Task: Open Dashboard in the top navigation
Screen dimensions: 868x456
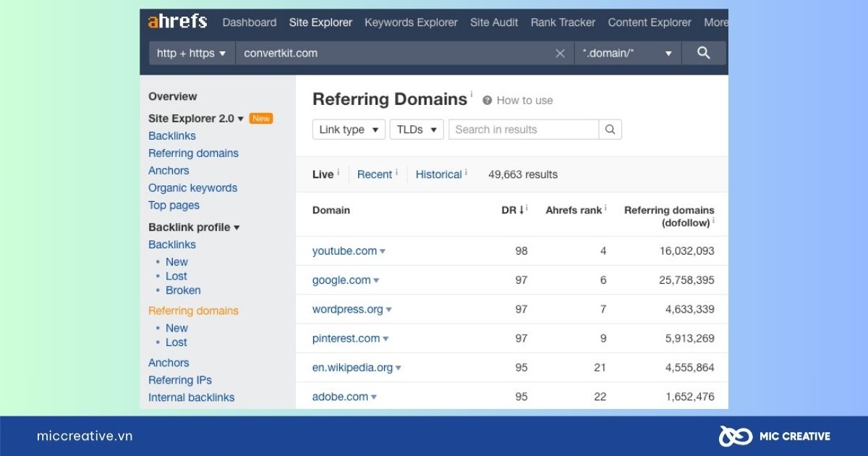Action: [x=250, y=22]
